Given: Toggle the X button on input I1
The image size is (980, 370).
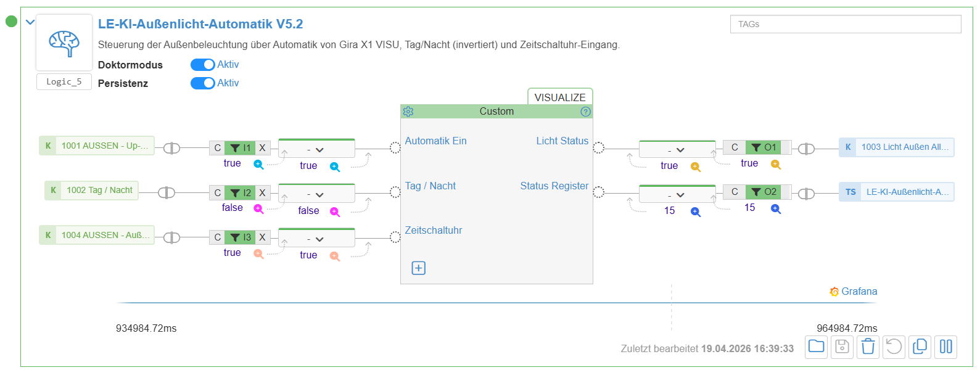Looking at the screenshot, I should [x=262, y=148].
